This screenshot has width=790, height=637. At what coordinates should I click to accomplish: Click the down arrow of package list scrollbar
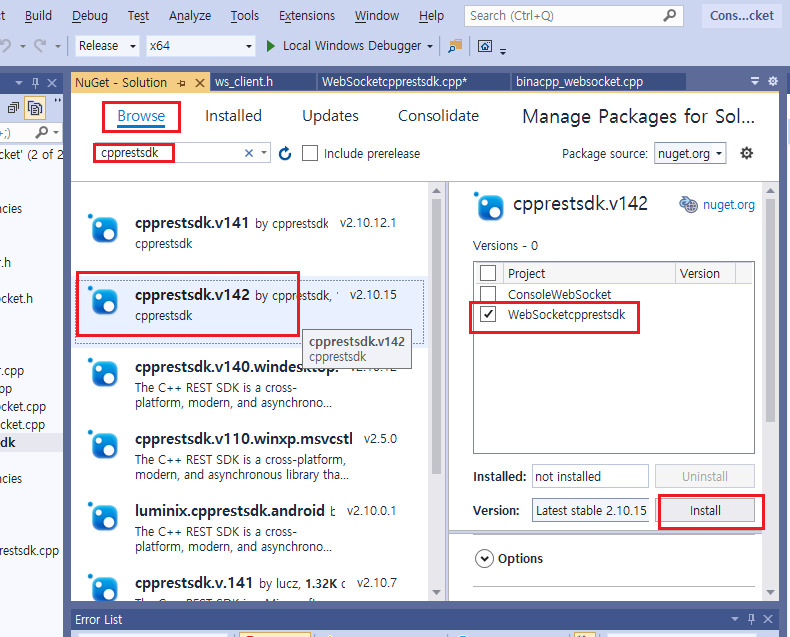point(436,593)
